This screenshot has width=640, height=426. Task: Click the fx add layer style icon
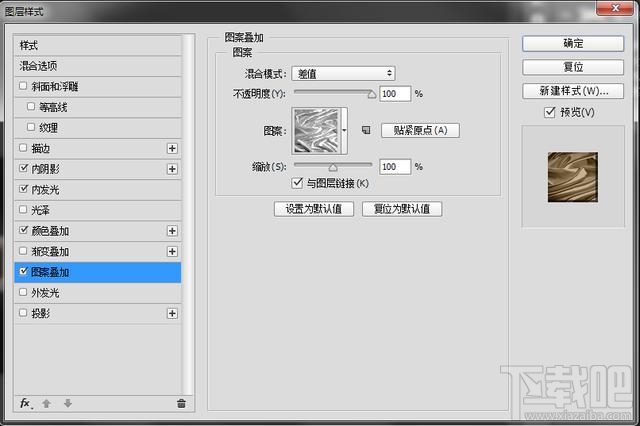(26, 404)
